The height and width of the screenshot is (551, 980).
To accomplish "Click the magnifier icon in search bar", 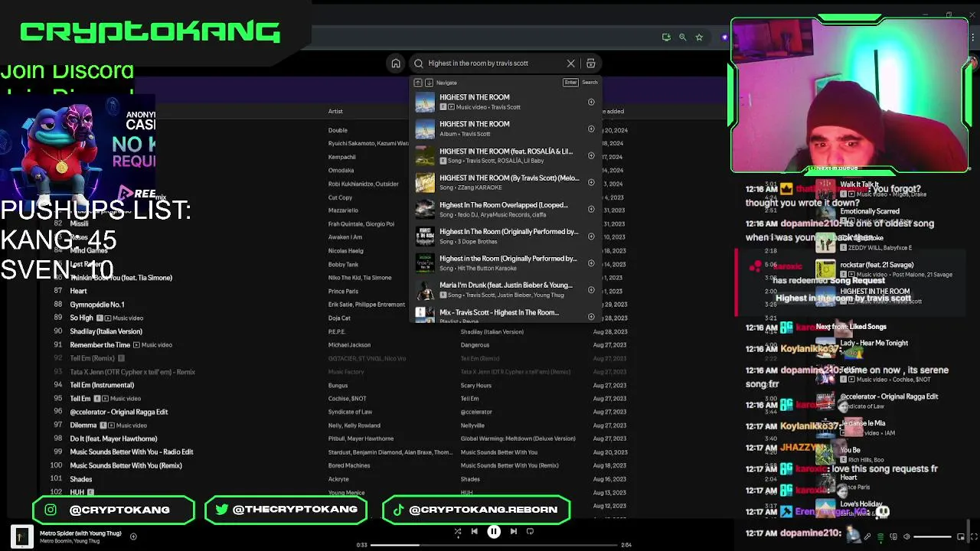I will coord(419,64).
